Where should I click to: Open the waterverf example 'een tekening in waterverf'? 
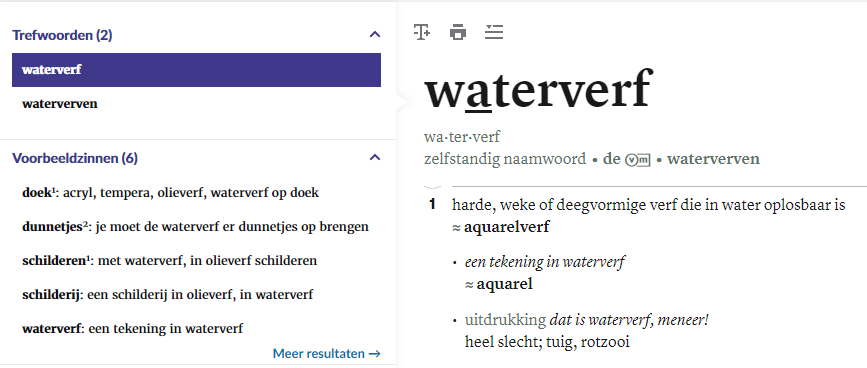[x=133, y=329]
